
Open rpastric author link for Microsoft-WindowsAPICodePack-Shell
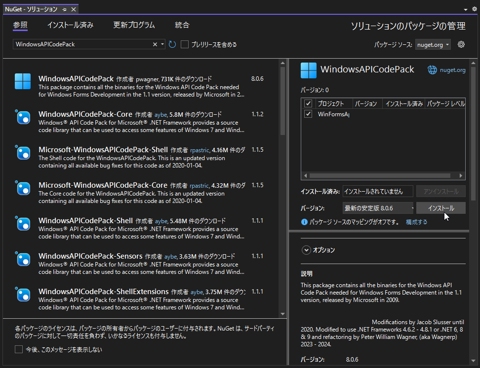[199, 150]
